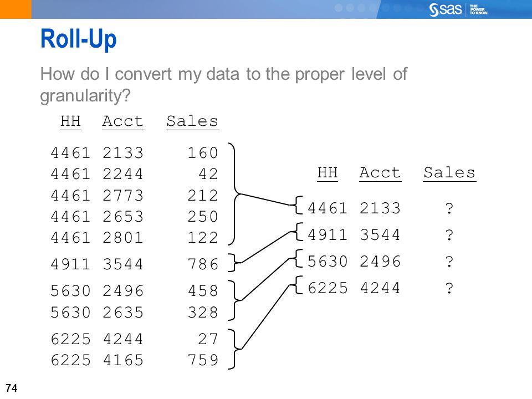Click the 'The Power to Know' tagline
The height and width of the screenshot is (399, 532).
pos(479,9)
